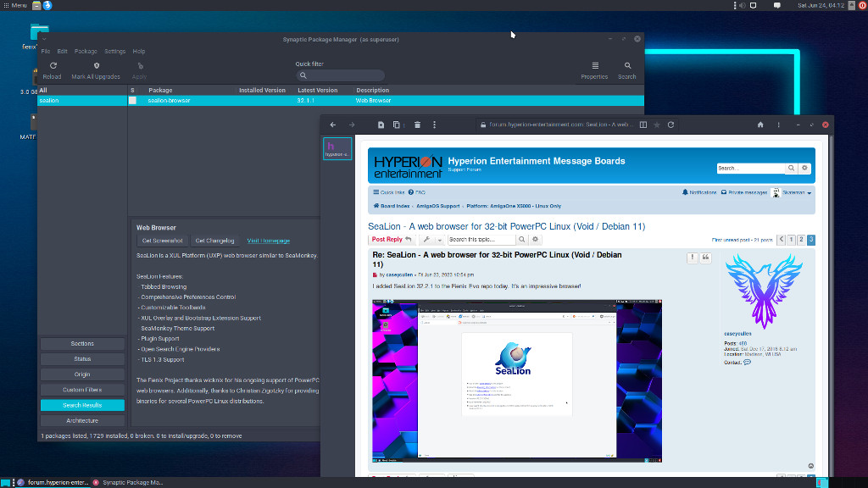The height and width of the screenshot is (488, 868).
Task: Expand the topic tools wrench dropdown
Action: click(431, 240)
